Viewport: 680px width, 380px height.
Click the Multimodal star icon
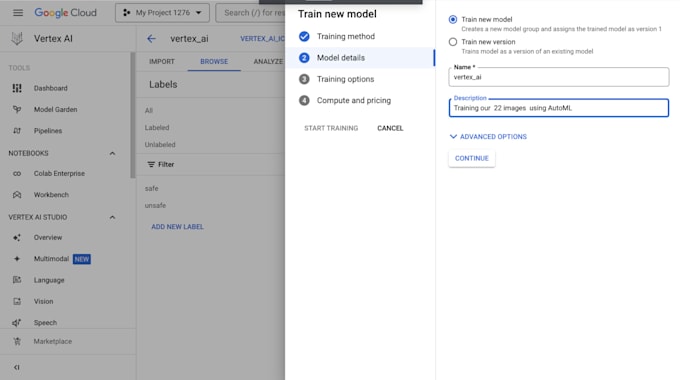coord(17,259)
